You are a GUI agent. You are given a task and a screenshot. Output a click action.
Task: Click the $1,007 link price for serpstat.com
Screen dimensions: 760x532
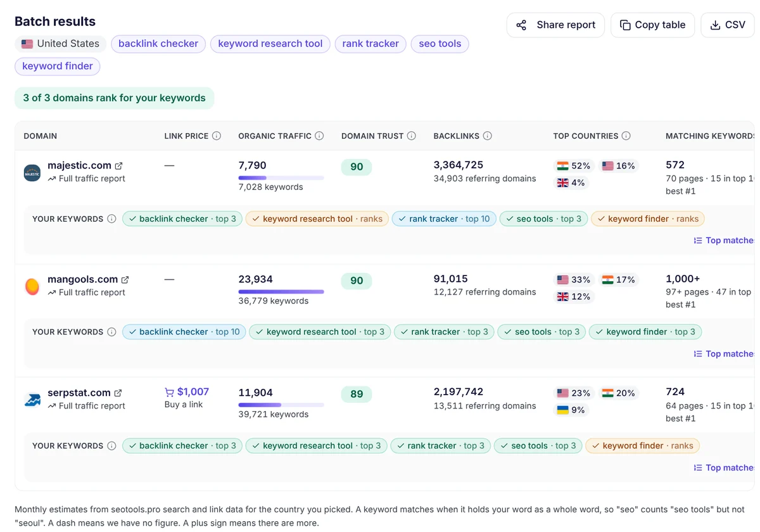(187, 392)
